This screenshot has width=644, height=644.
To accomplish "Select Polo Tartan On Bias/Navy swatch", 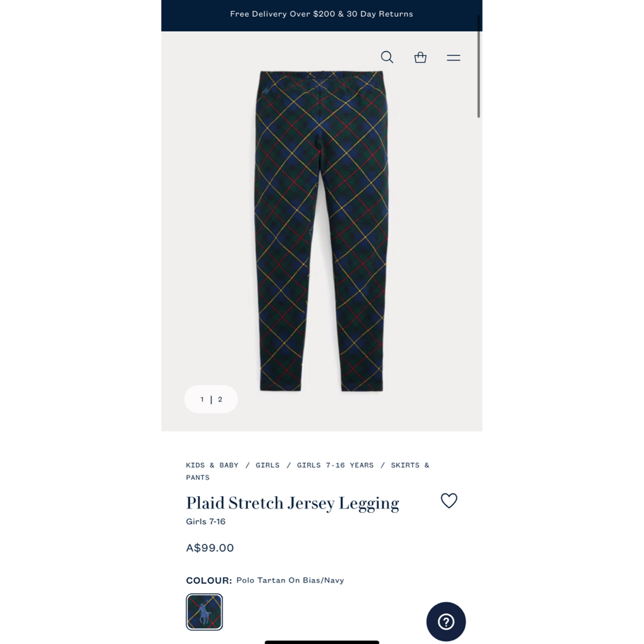I will [204, 612].
